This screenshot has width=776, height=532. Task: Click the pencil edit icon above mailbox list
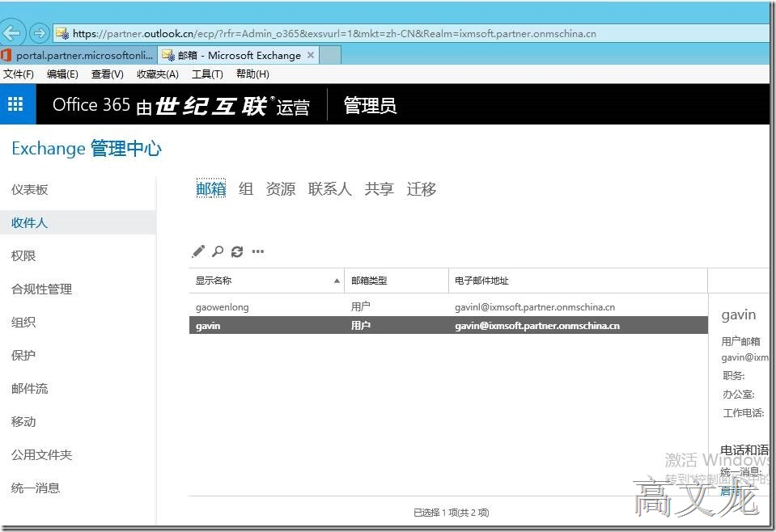point(198,251)
